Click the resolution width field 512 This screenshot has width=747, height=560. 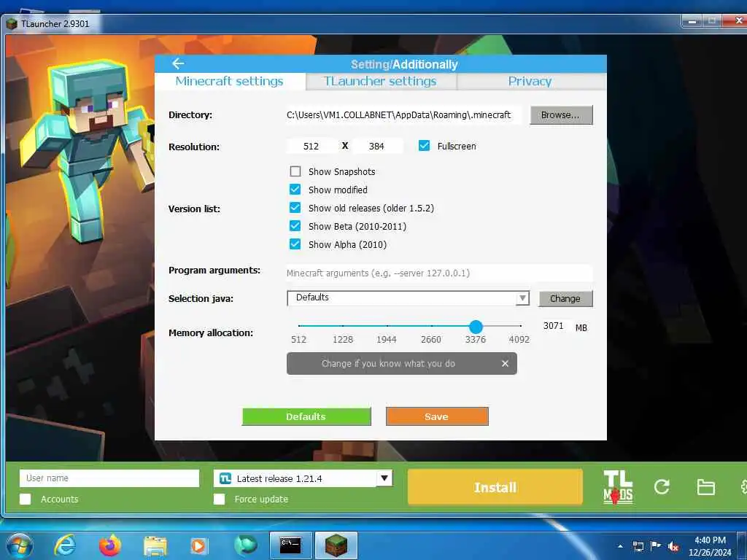(x=311, y=146)
